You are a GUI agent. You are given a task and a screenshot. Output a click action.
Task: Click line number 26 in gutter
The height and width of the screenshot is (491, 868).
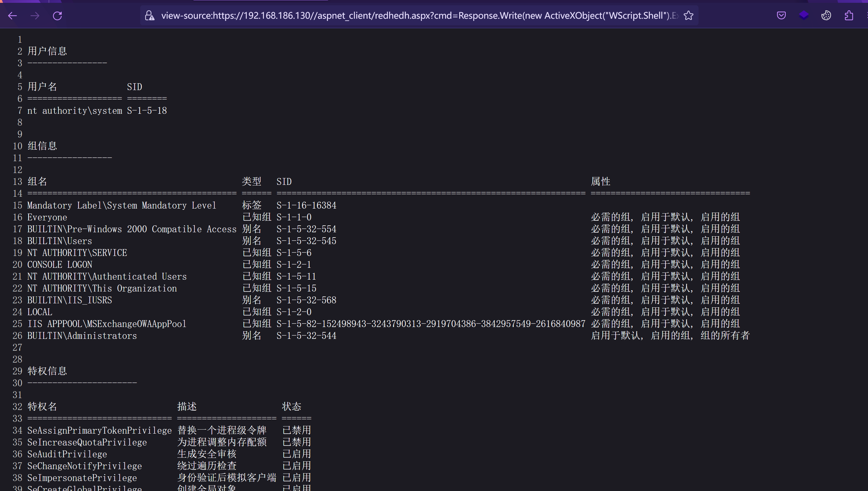pyautogui.click(x=17, y=335)
